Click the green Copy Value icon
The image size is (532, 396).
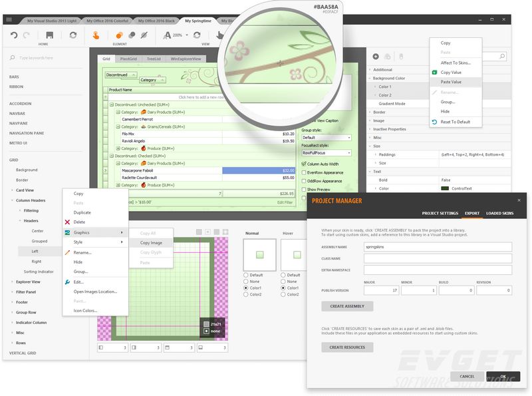(434, 73)
